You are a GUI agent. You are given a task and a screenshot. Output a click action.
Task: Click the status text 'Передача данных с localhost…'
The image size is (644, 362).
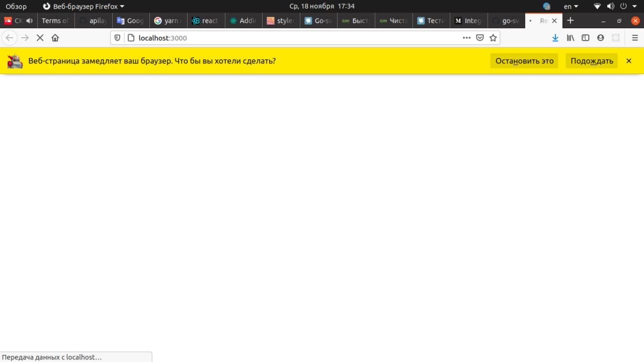(x=52, y=357)
